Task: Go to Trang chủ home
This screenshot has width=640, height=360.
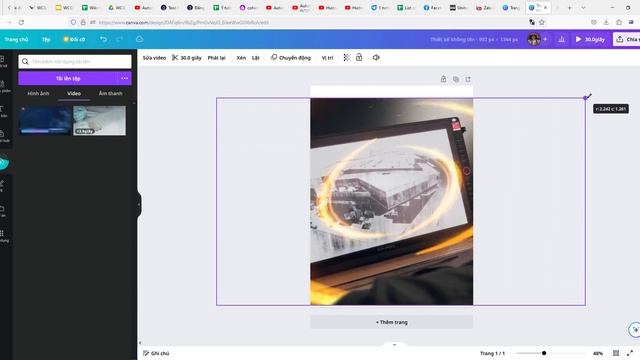Action: tap(16, 39)
